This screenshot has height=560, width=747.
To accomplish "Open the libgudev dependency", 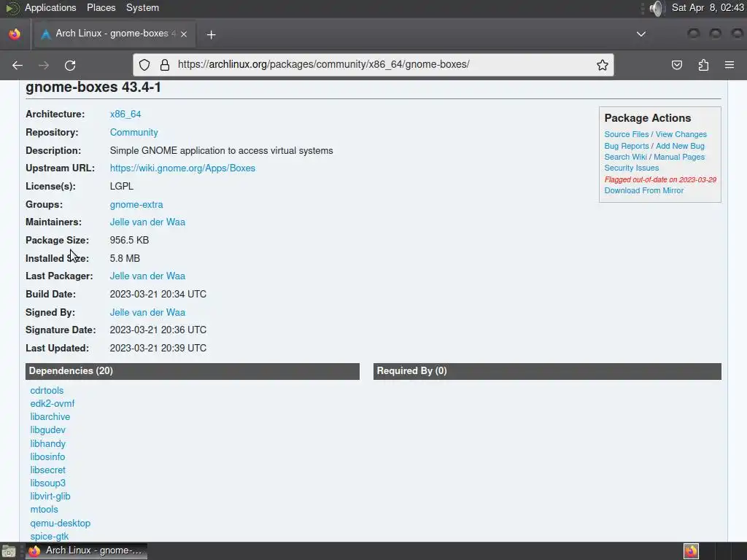I will 47,430.
